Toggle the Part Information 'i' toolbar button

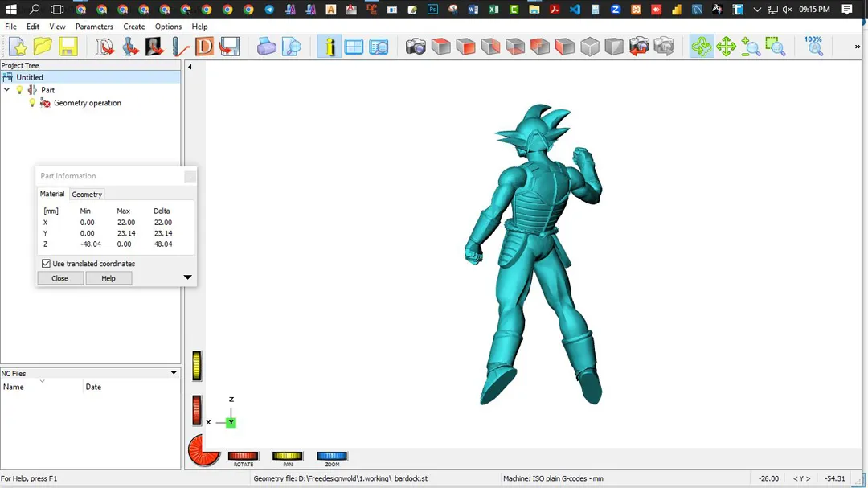coord(330,47)
